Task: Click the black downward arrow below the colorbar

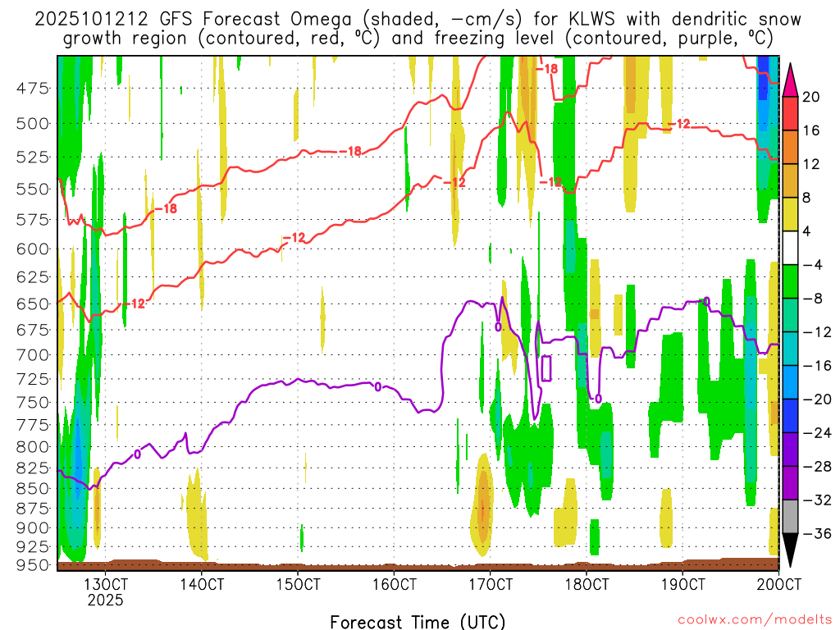Action: (790, 550)
